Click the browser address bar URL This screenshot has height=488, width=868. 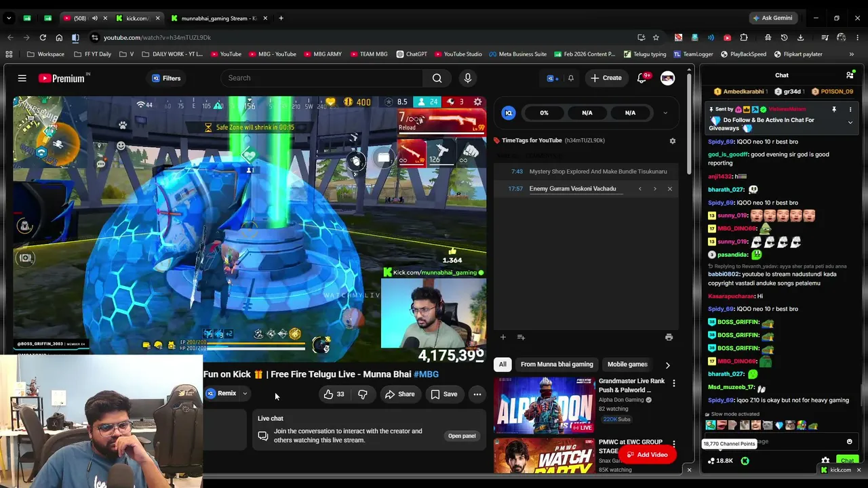157,38
